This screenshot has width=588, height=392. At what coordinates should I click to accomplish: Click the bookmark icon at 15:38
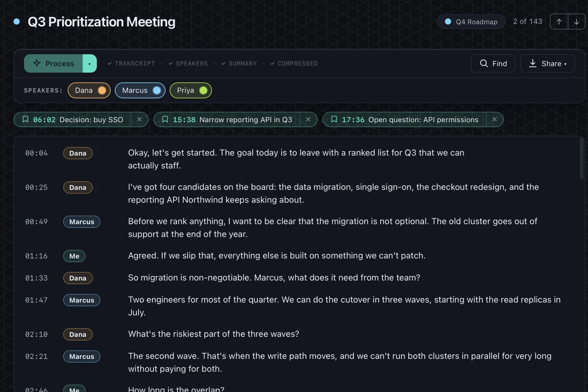click(x=165, y=119)
